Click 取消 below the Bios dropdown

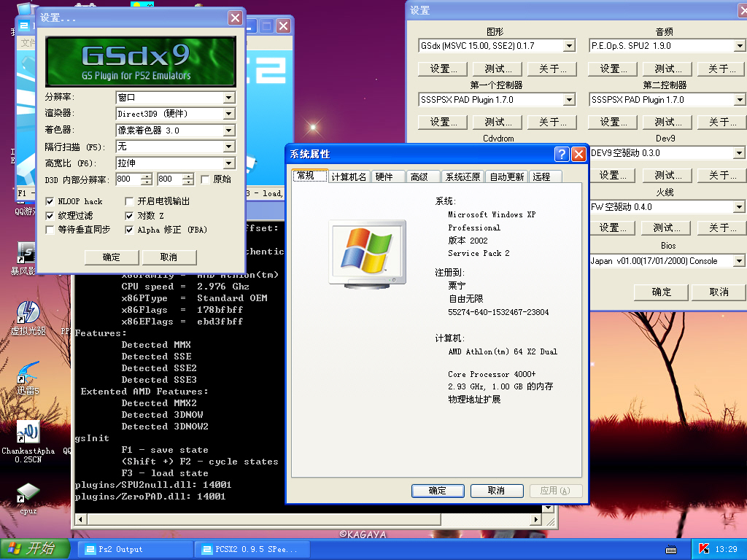[719, 292]
